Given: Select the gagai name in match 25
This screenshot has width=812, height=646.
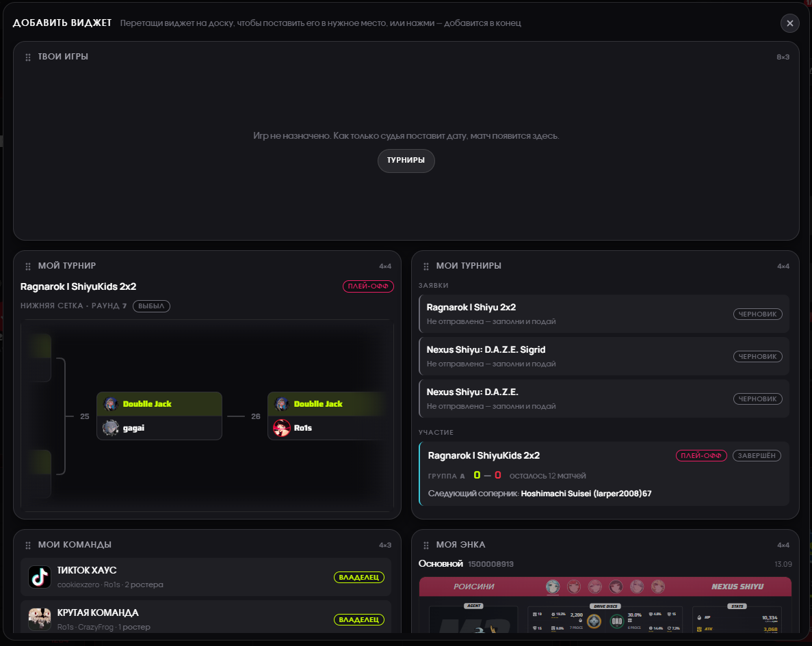Looking at the screenshot, I should [133, 428].
